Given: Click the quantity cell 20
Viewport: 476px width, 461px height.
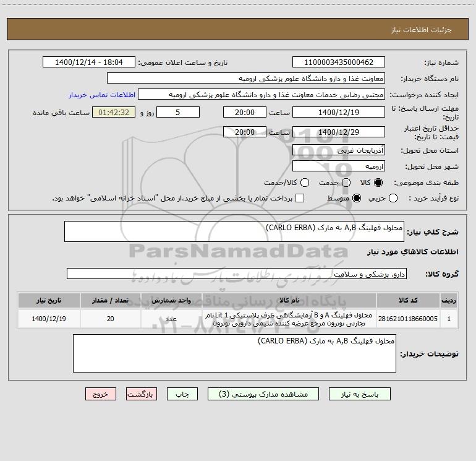Looking at the screenshot, I should (x=111, y=319).
